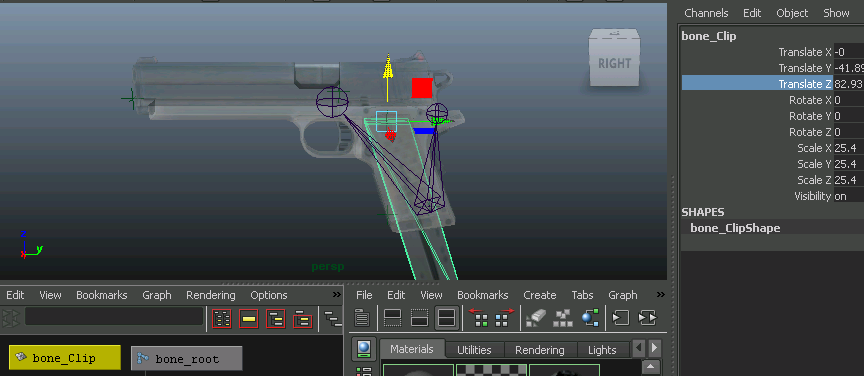
Task: Open the Channels menu in Channel Box
Action: (706, 13)
